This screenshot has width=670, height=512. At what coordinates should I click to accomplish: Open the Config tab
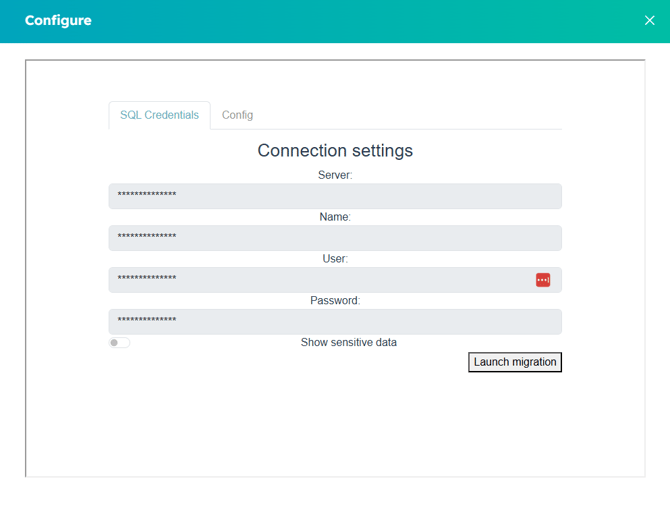237,115
